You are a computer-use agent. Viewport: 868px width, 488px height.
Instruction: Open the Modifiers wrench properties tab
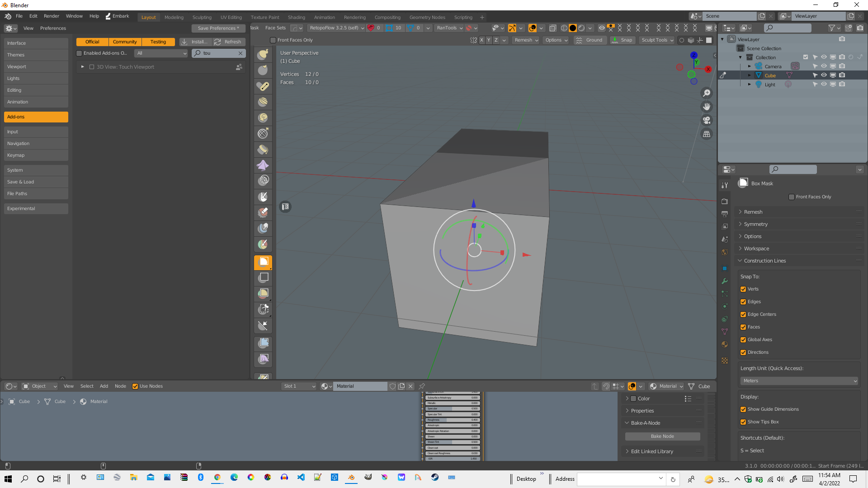click(725, 281)
